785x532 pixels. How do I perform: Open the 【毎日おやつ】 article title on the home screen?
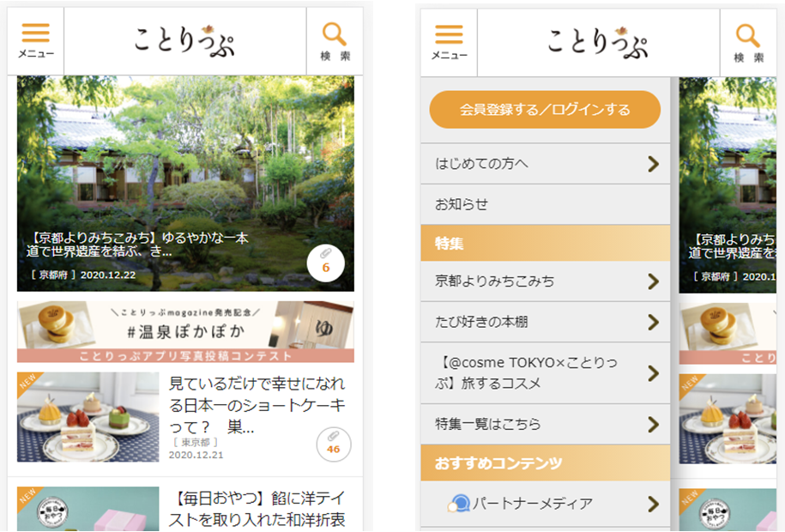coord(257,510)
